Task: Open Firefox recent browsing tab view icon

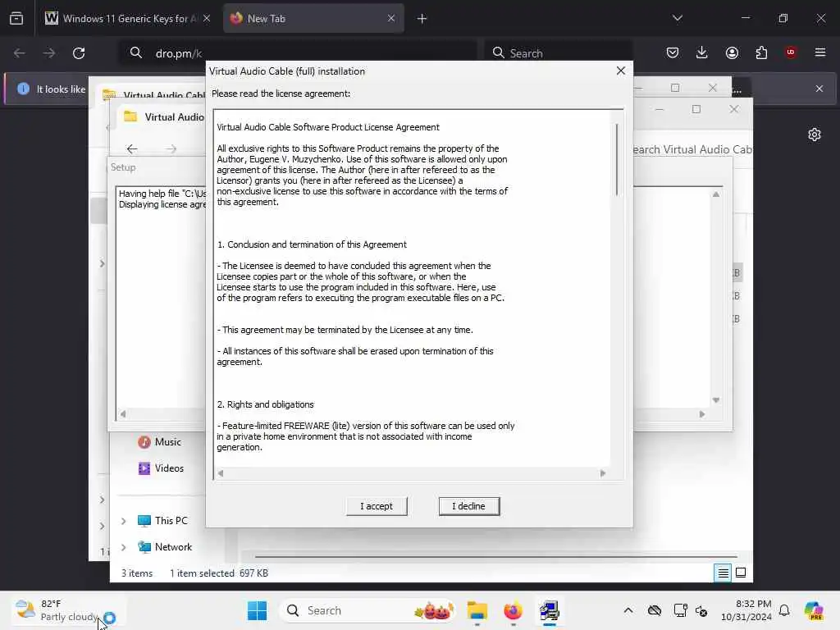Action: point(16,18)
